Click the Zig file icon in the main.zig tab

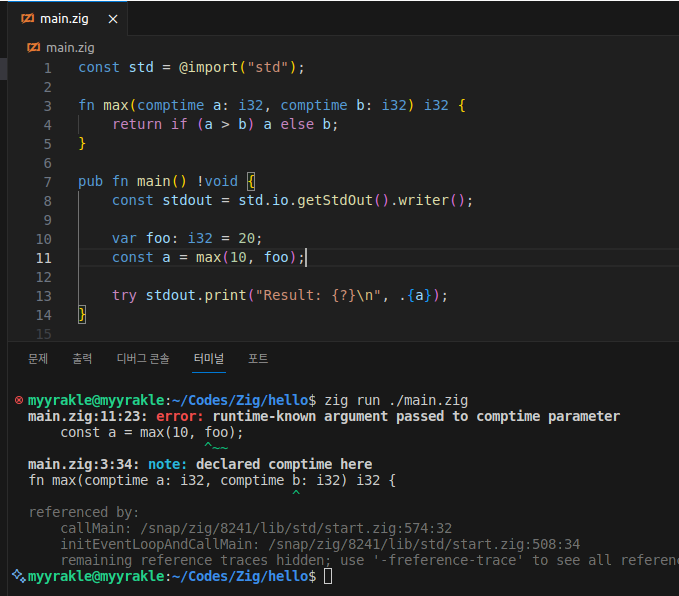(27, 19)
